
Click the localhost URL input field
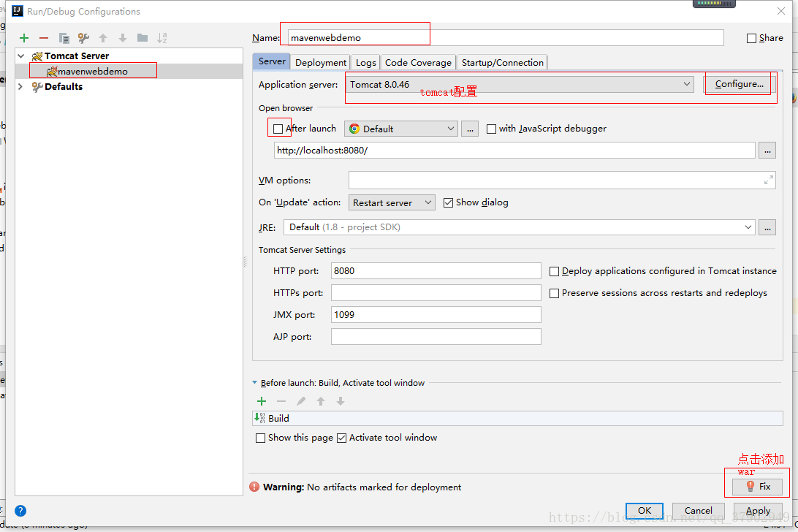(x=514, y=151)
